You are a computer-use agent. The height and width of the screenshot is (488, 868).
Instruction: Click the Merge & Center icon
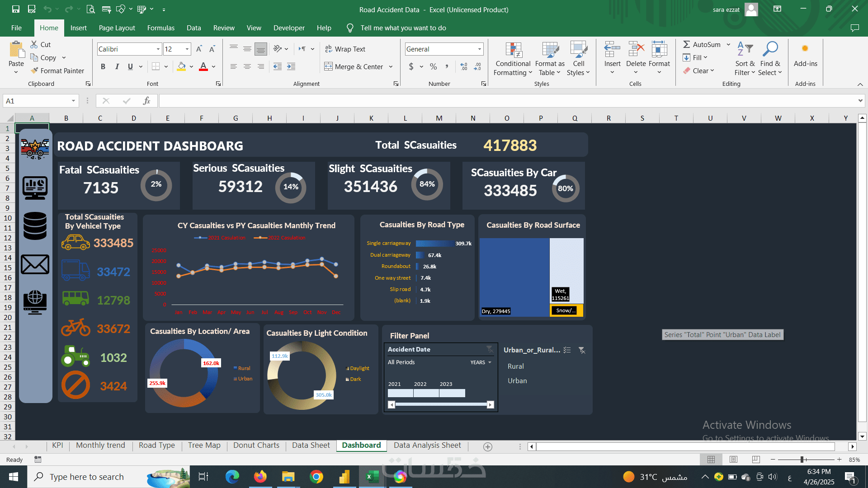click(x=328, y=67)
